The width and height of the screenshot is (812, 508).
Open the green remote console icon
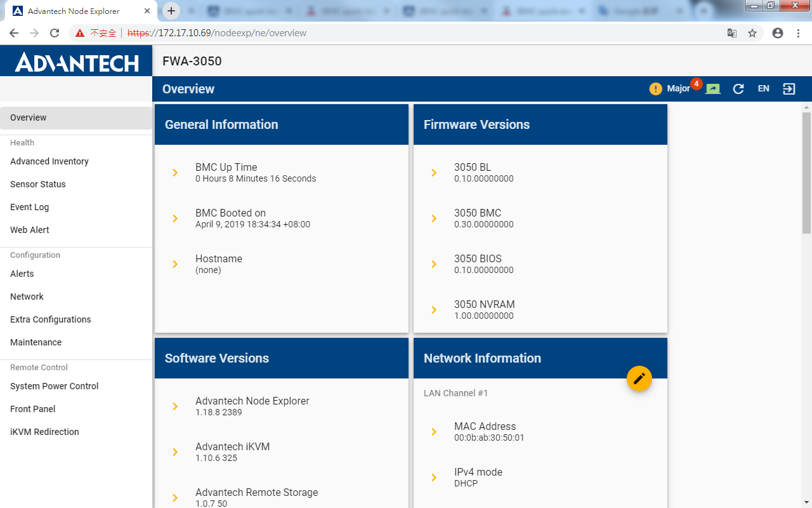[x=713, y=89]
